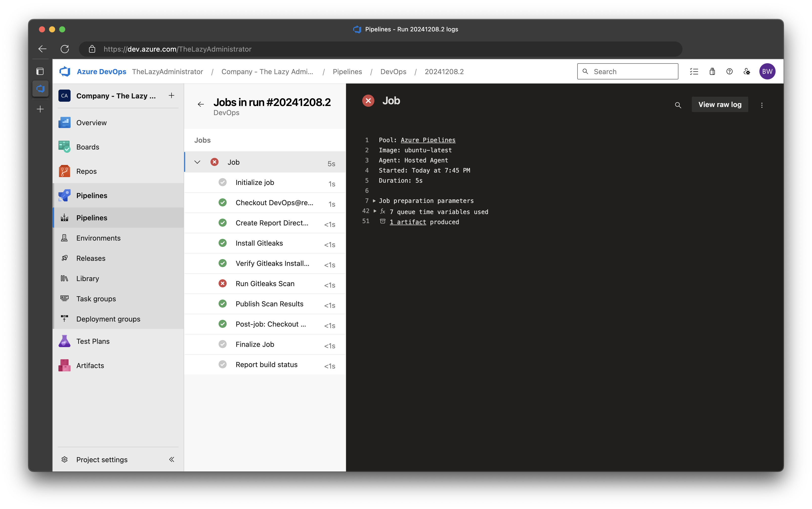Go to Releases
The height and width of the screenshot is (509, 812).
pos(118,258)
